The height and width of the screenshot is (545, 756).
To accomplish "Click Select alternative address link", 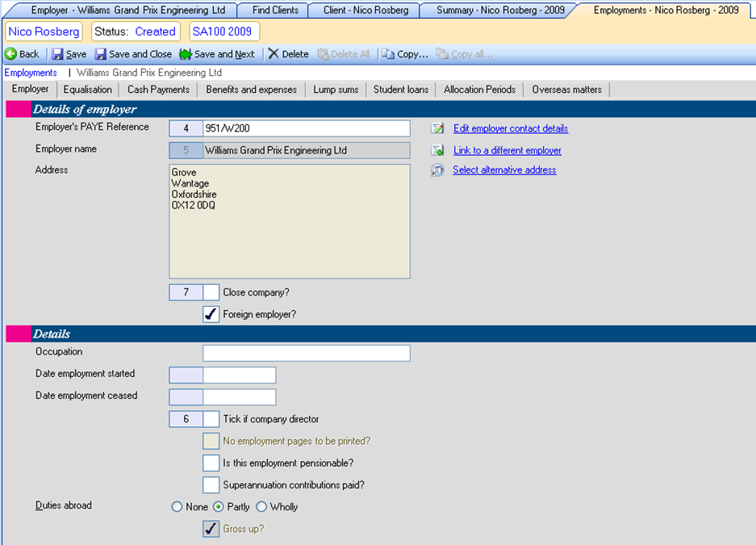I will (x=504, y=170).
